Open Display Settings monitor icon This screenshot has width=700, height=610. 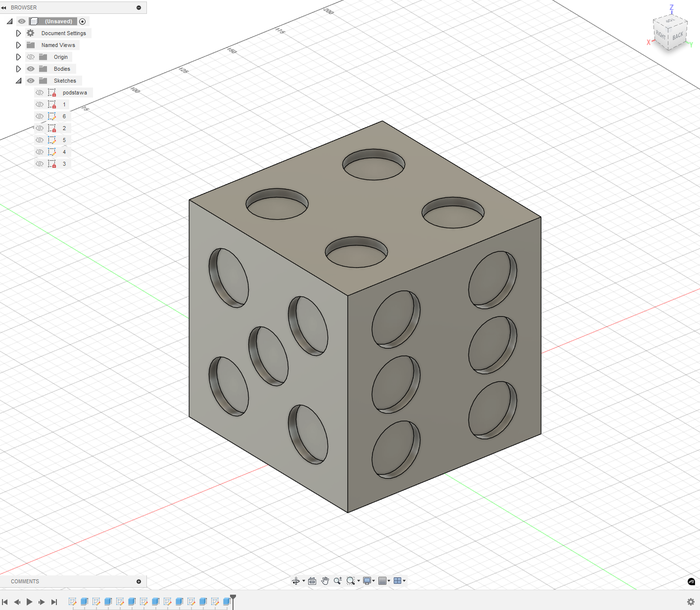coord(367,581)
